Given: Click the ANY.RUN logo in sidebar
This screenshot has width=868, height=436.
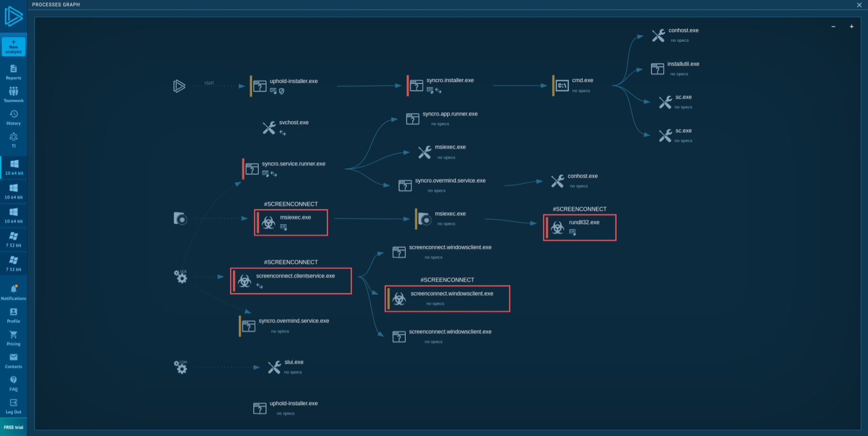Looking at the screenshot, I should [14, 16].
